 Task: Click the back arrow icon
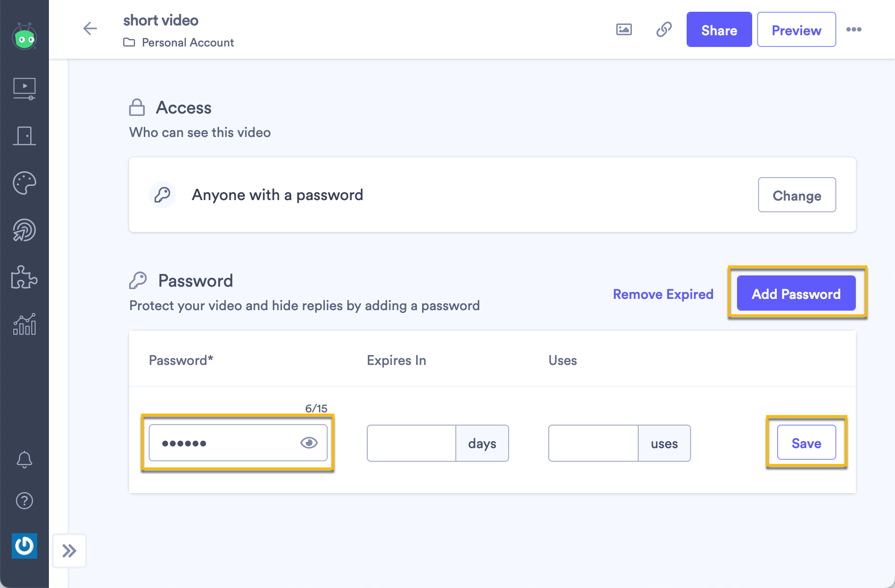click(x=90, y=29)
